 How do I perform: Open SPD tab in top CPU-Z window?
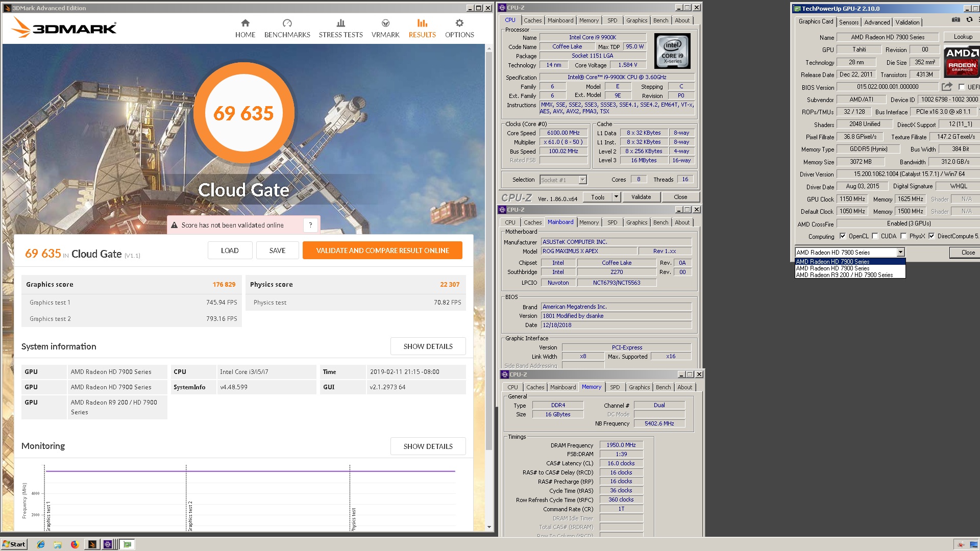click(x=612, y=20)
